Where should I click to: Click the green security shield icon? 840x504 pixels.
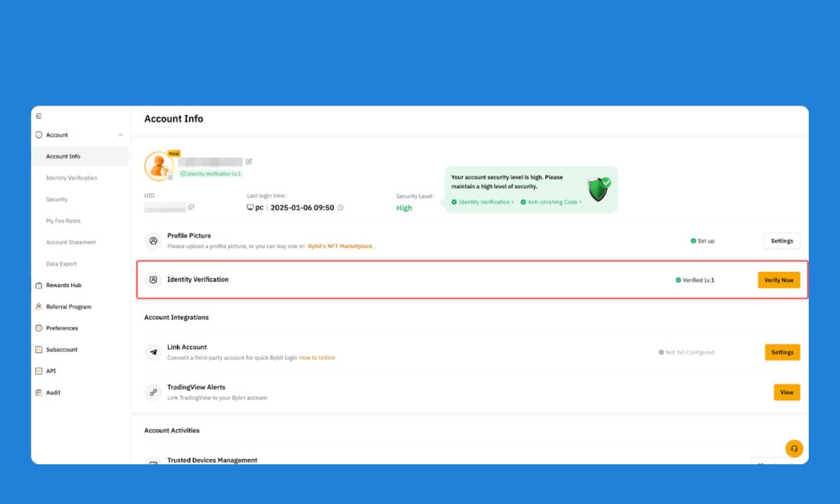[x=599, y=189]
